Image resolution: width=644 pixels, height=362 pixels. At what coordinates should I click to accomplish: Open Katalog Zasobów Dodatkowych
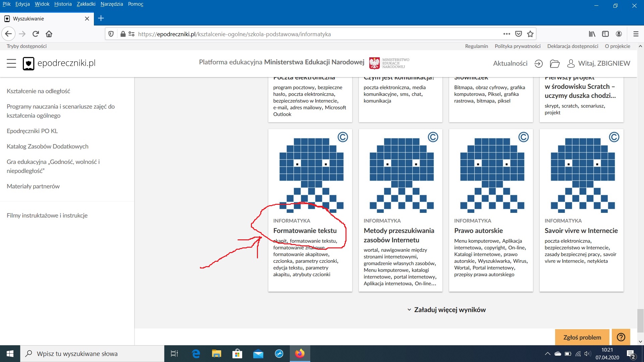48,146
